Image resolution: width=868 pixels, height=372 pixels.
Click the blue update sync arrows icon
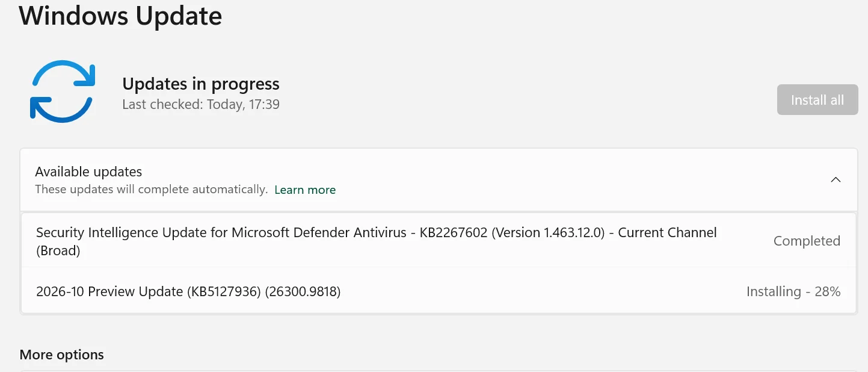(x=63, y=91)
